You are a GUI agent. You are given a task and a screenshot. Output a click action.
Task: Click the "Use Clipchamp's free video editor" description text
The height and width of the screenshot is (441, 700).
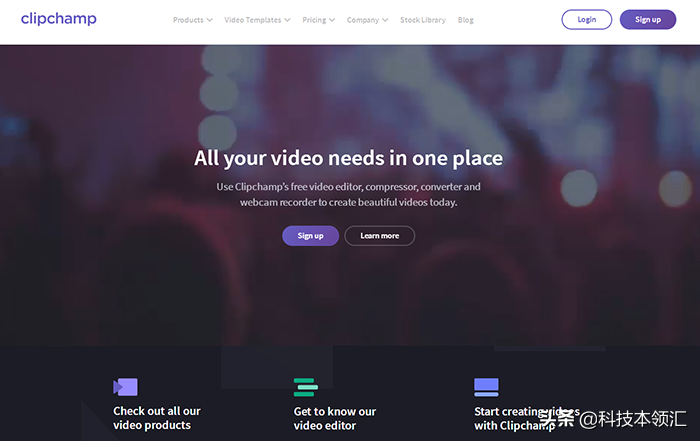349,194
